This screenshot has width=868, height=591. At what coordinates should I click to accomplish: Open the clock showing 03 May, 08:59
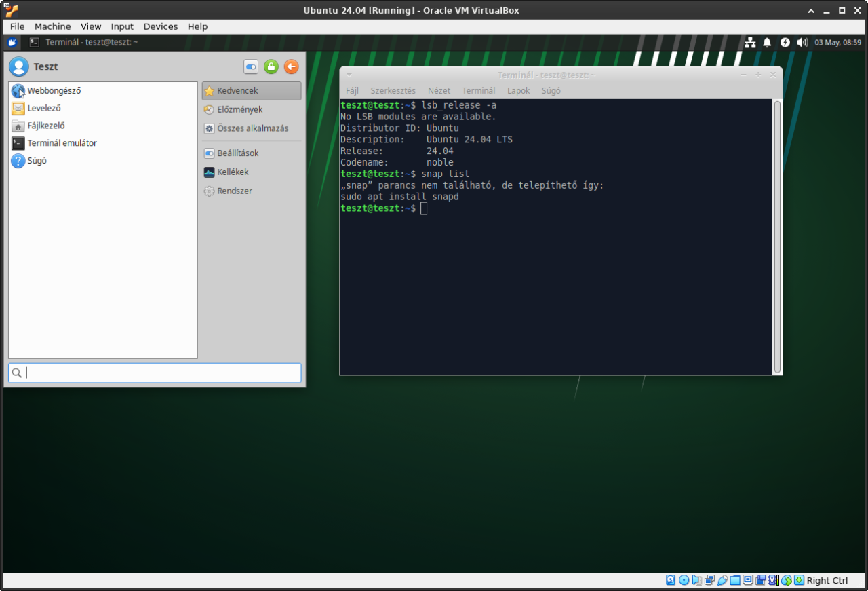click(x=838, y=42)
